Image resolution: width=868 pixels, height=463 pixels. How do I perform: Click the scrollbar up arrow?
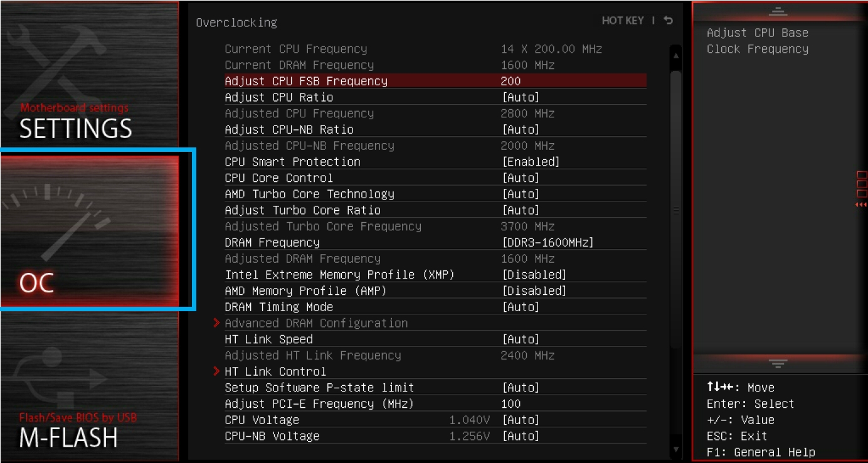[675, 56]
